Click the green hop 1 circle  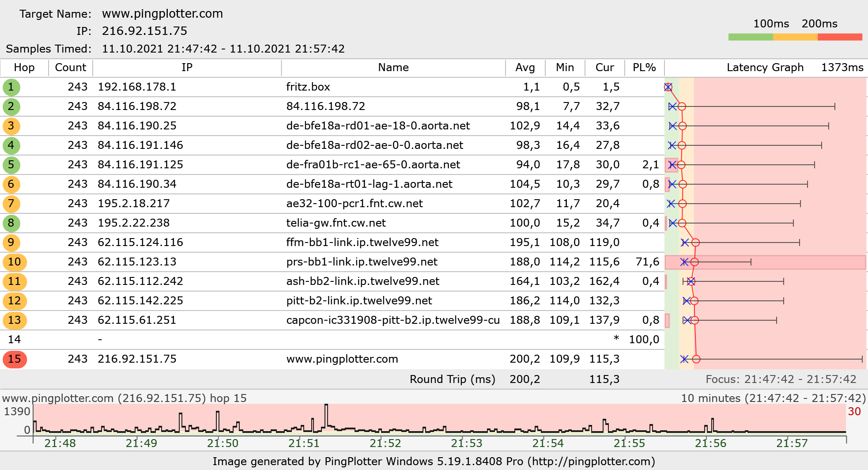(x=11, y=87)
